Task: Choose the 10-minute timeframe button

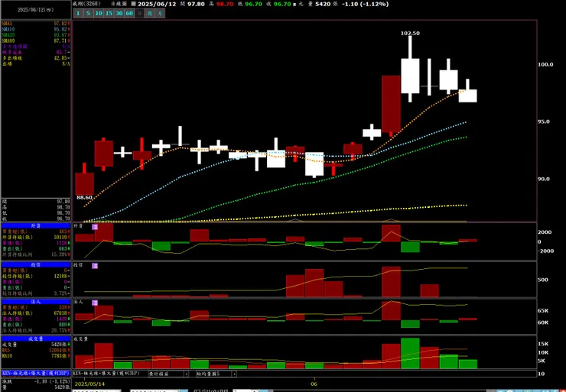Action: pos(99,13)
